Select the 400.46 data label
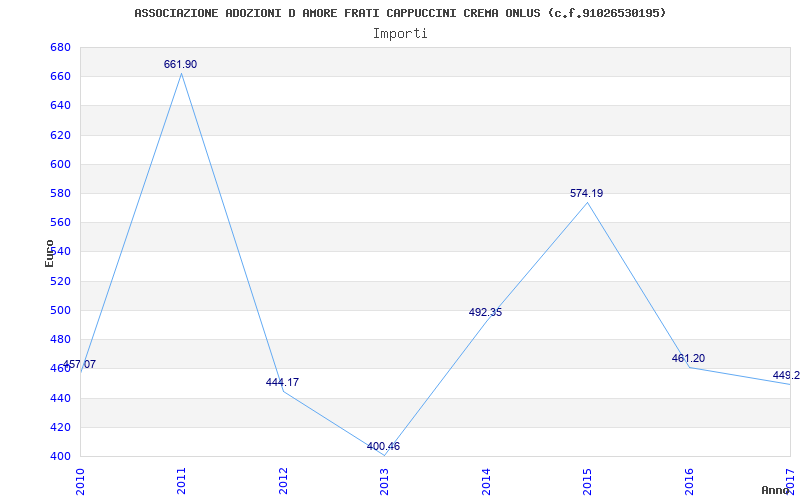Screen dimensions: 800x500 point(383,446)
